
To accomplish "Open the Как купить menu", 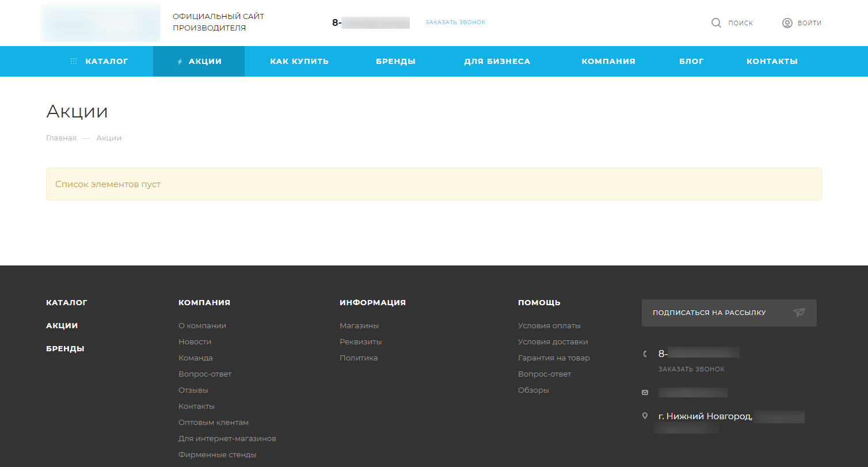I will click(299, 61).
